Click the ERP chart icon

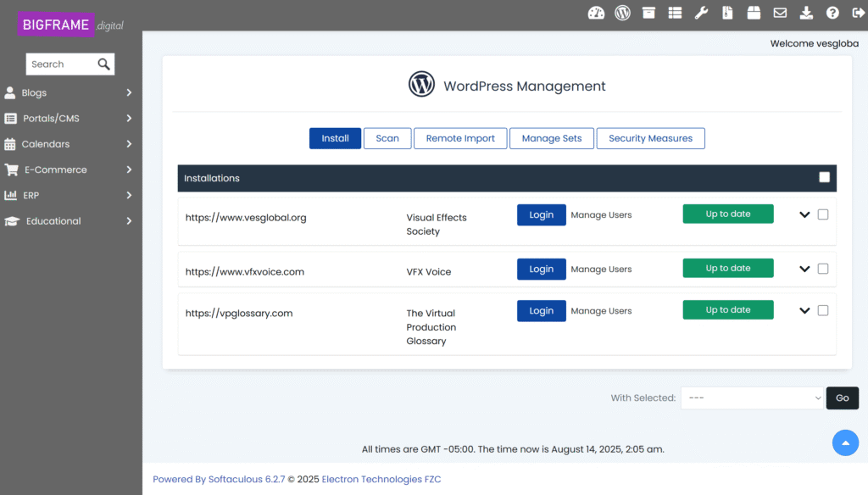tap(10, 195)
